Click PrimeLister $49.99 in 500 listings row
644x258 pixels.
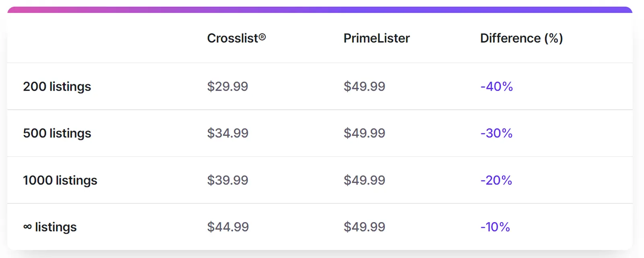point(364,133)
